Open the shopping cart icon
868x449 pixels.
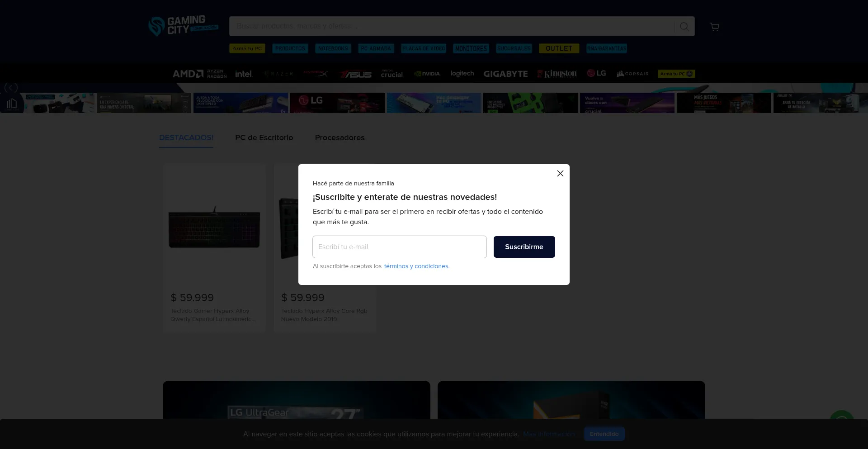point(714,27)
